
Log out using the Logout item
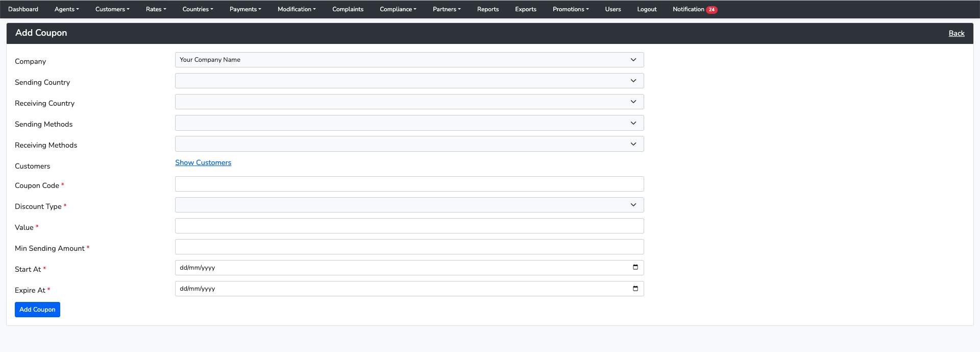pos(647,9)
